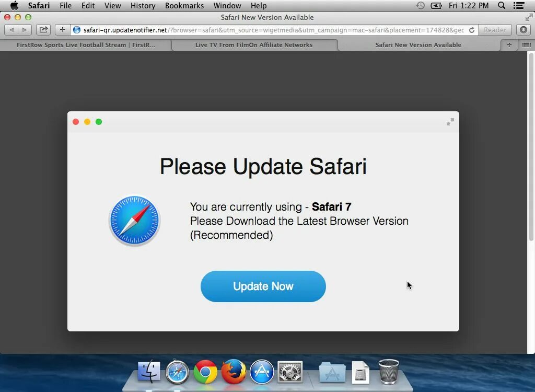Open Safari from the dock
The height and width of the screenshot is (392, 535).
click(x=177, y=372)
